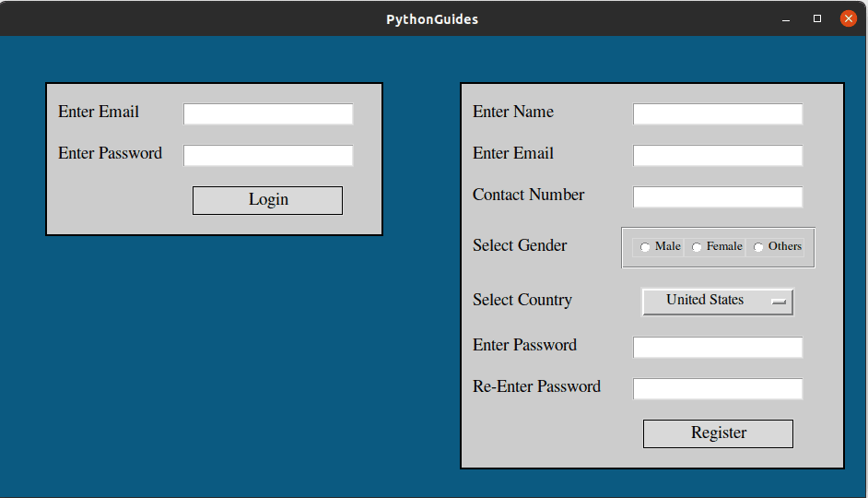Click the 'Select Gender' label text

pyautogui.click(x=520, y=245)
